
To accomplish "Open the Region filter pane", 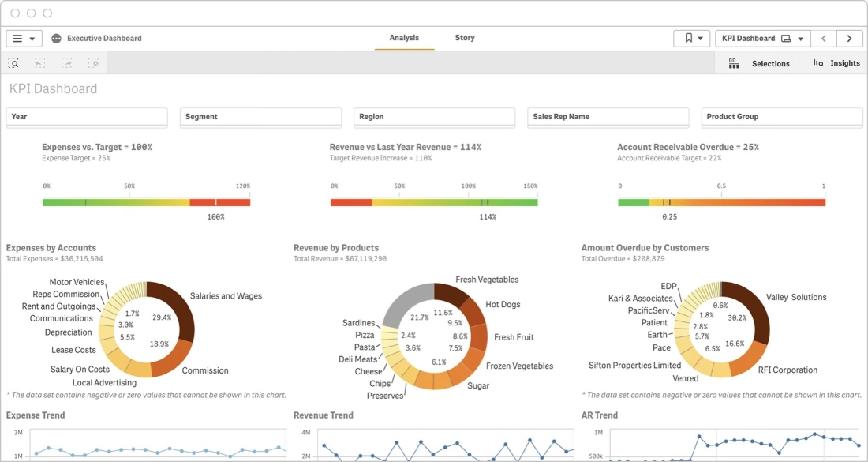I will (435, 118).
